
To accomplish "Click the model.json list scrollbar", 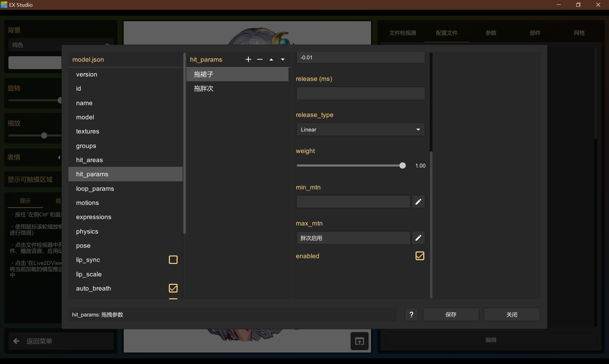I will pos(184,143).
